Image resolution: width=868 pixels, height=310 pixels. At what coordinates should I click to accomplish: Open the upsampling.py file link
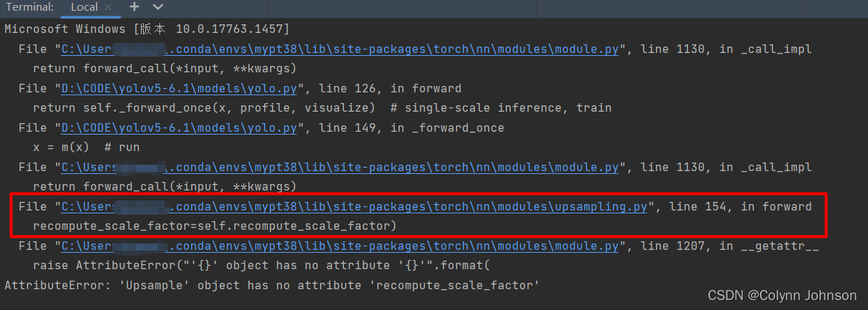(x=354, y=207)
